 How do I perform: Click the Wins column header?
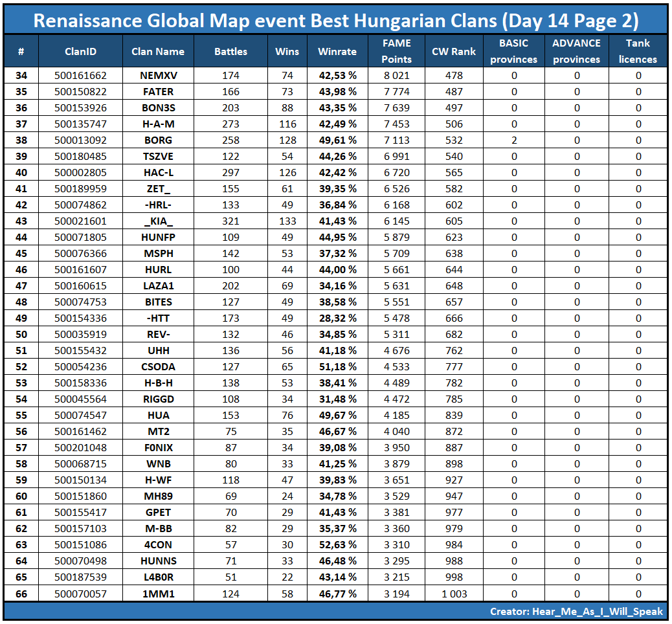pos(287,51)
